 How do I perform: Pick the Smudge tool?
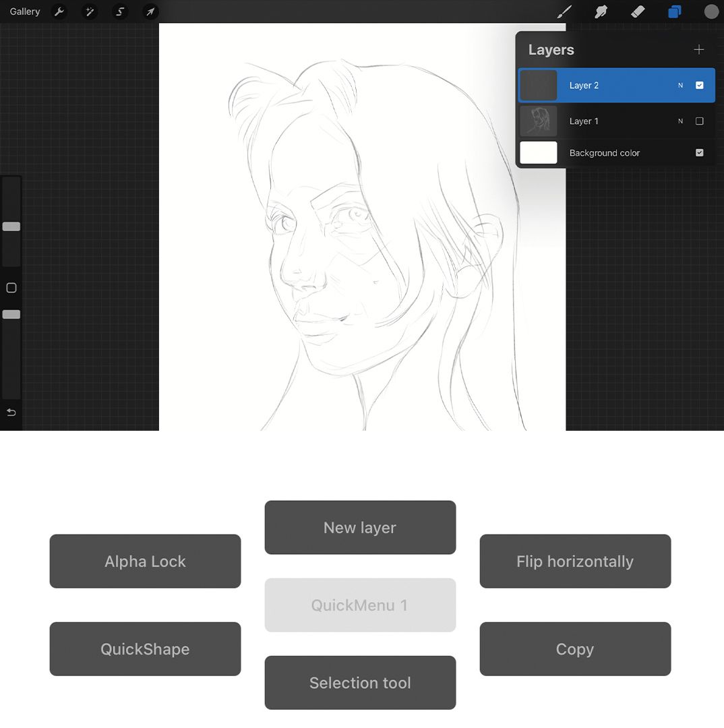coord(601,11)
